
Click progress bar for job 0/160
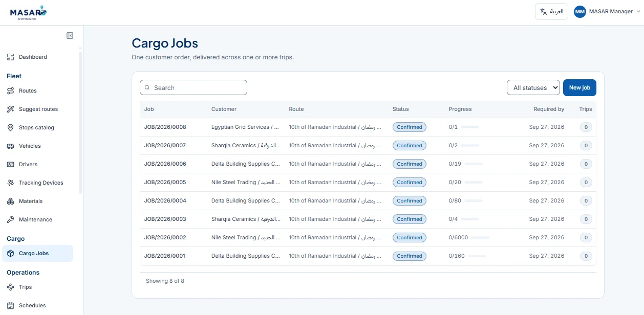tap(477, 256)
